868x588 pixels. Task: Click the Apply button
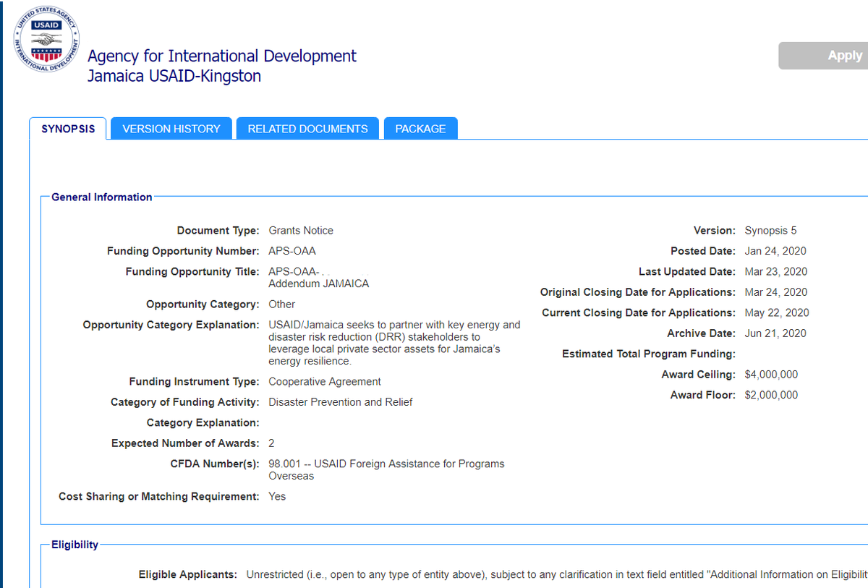point(823,56)
